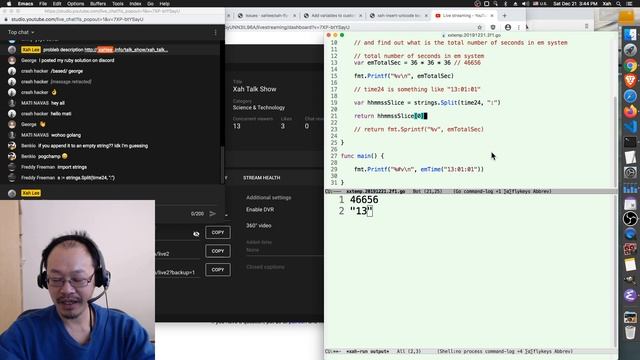Close the Live streaming YouTube tab
The image size is (640, 360).
coord(492,16)
